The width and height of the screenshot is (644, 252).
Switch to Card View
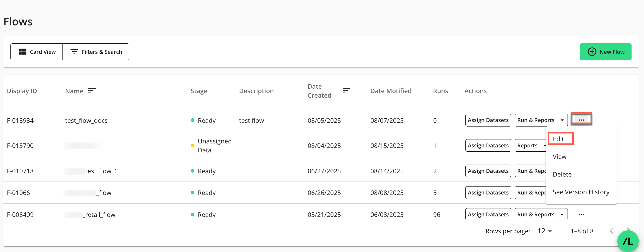point(37,52)
